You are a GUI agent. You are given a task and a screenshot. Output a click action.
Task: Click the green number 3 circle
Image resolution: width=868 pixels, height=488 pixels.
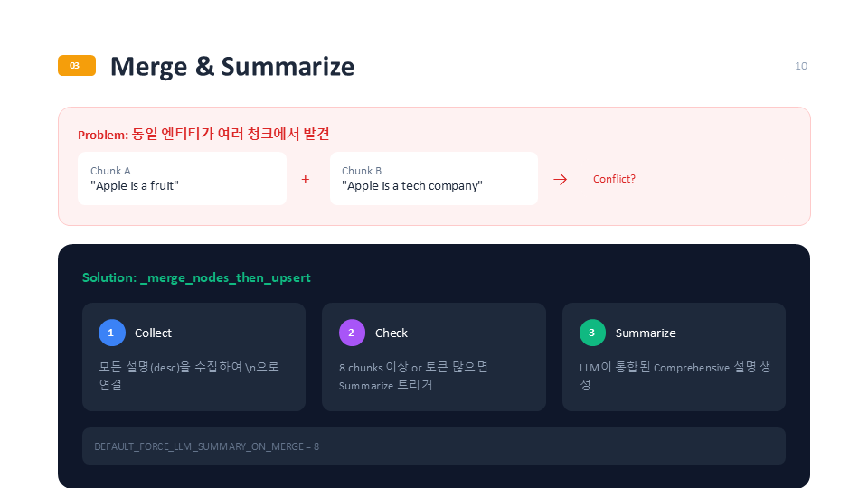coord(592,333)
